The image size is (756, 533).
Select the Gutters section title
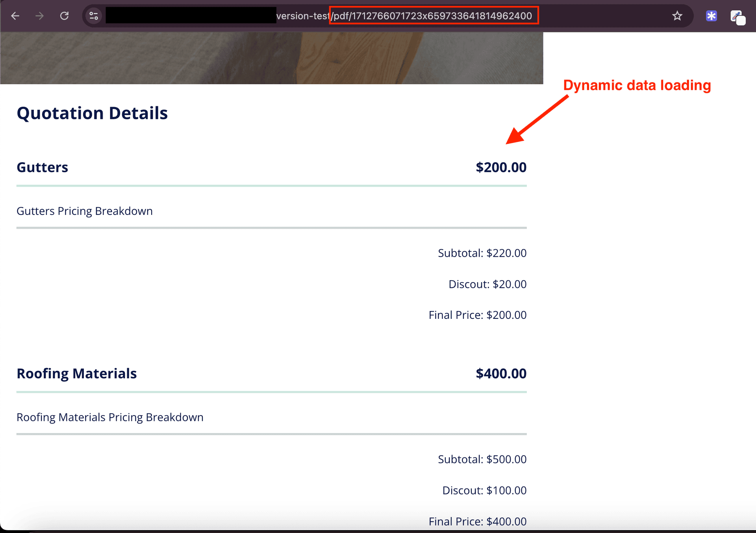point(43,167)
